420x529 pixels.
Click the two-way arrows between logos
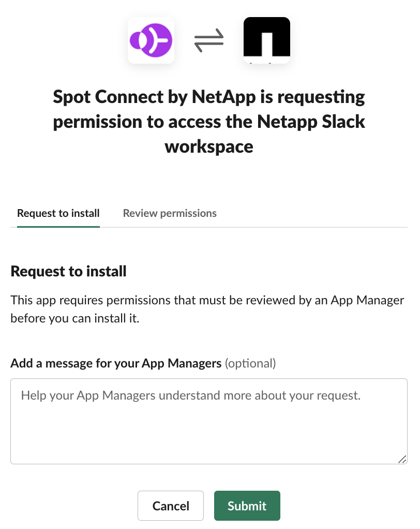(x=209, y=41)
